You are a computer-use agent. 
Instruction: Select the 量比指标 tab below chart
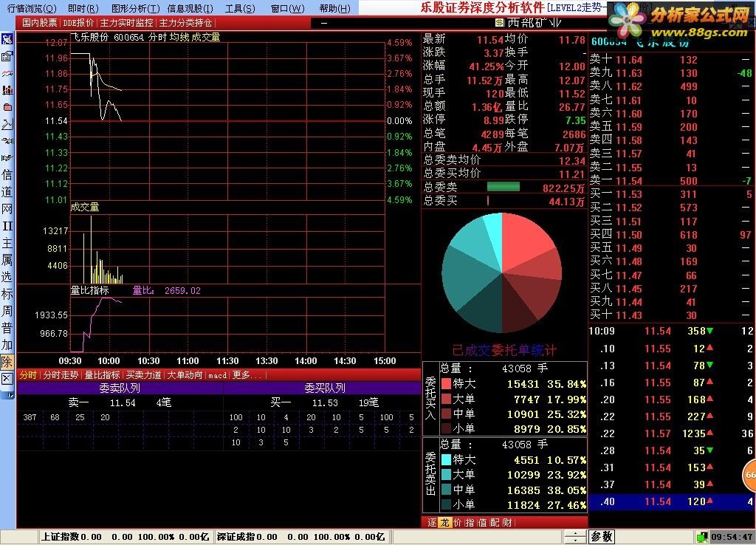point(102,374)
